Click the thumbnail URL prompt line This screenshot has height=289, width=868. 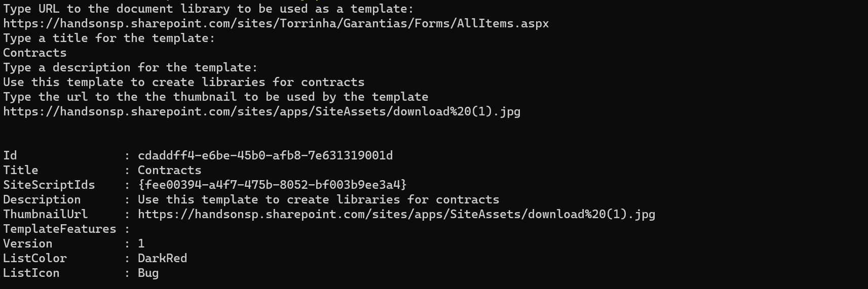tap(215, 97)
